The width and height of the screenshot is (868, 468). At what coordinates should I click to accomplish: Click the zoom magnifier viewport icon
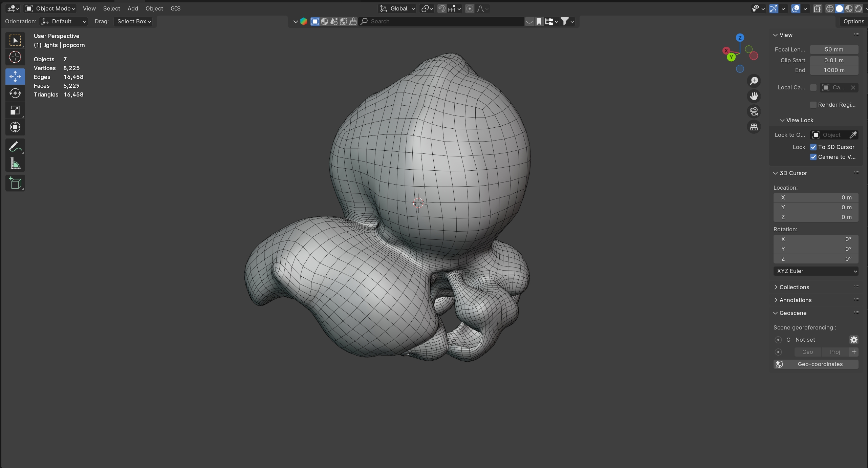tap(754, 81)
